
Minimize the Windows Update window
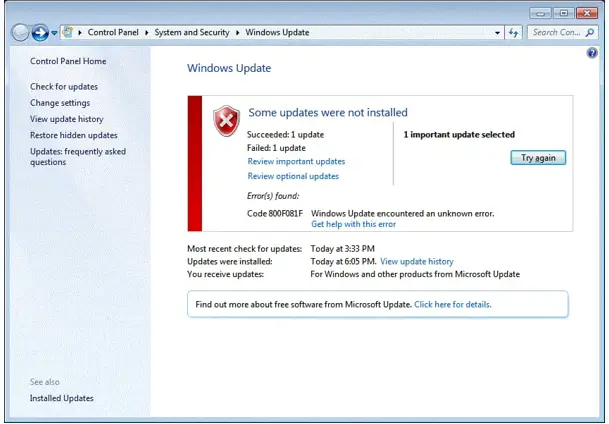pyautogui.click(x=540, y=14)
